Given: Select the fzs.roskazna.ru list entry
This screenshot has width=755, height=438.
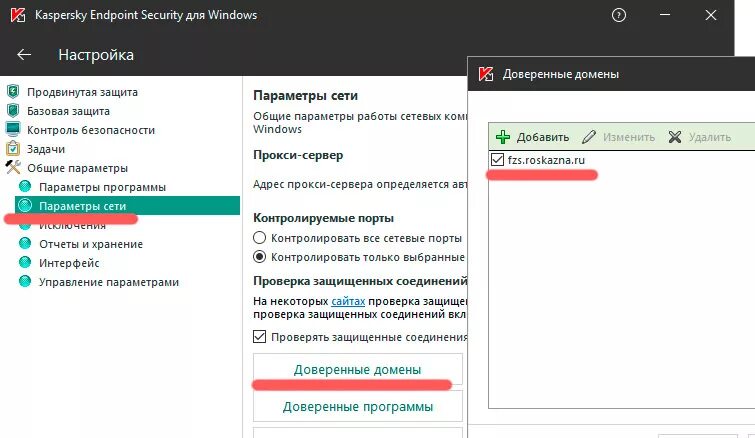Looking at the screenshot, I should (546, 160).
